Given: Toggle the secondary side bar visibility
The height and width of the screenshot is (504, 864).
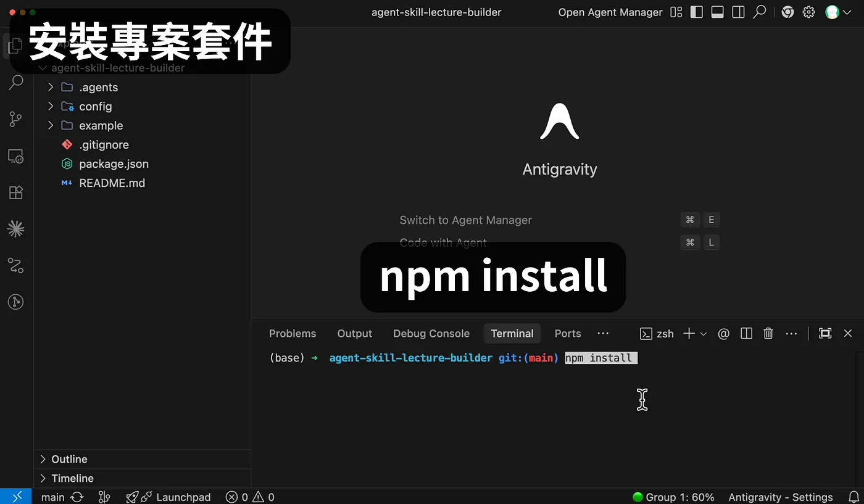Looking at the screenshot, I should point(738,12).
